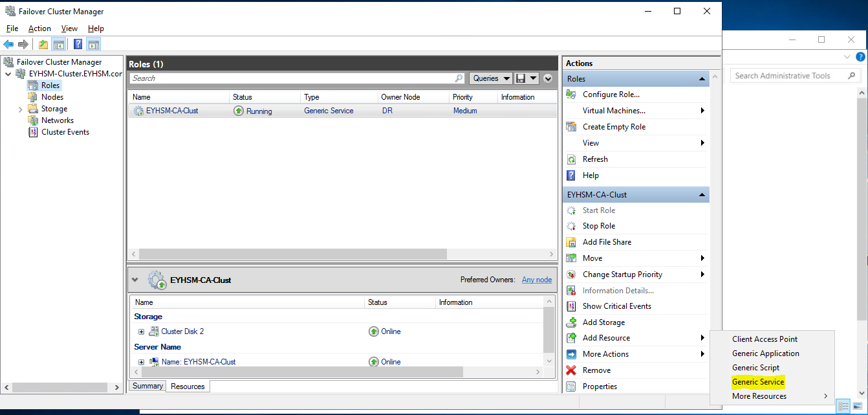This screenshot has height=415, width=868.
Task: Click the save query floppy disk icon
Action: pyautogui.click(x=521, y=78)
